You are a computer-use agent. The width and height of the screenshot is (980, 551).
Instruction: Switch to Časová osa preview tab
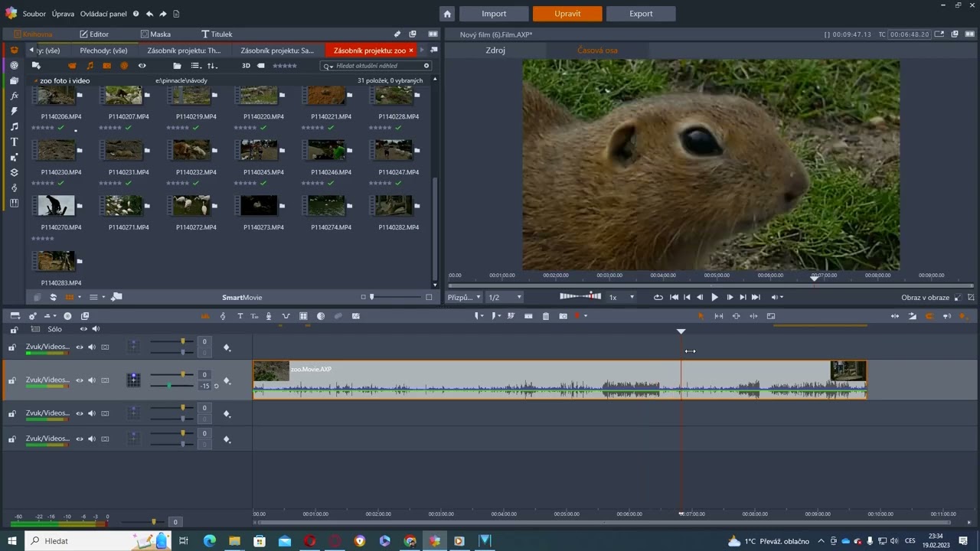coord(597,51)
